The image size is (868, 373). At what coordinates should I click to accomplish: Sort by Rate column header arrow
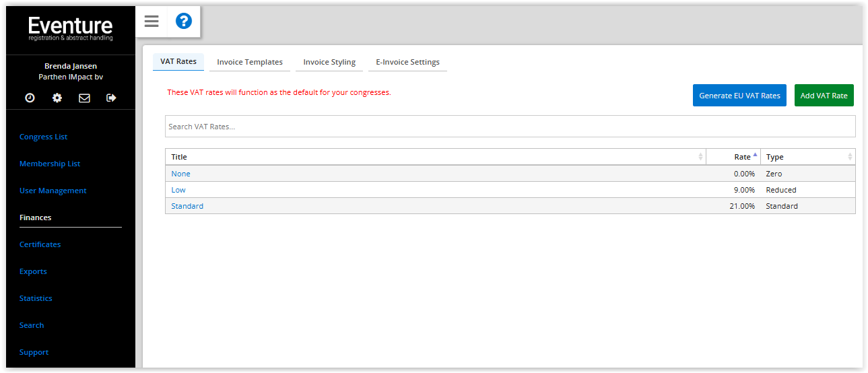(x=755, y=156)
